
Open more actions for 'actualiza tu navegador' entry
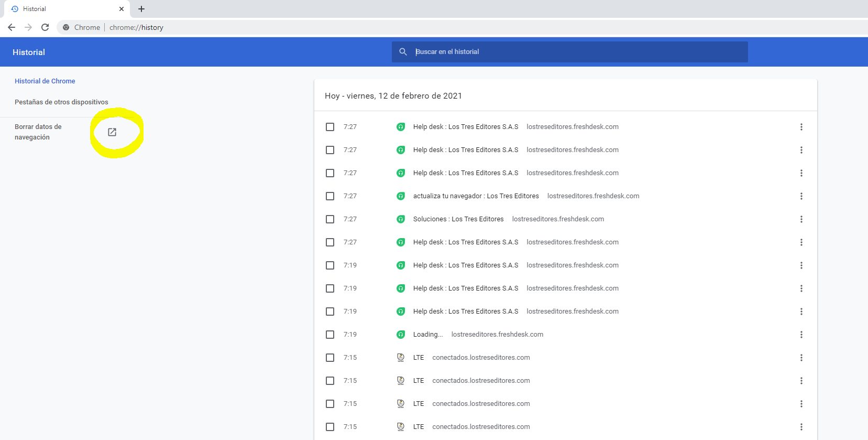click(x=801, y=196)
